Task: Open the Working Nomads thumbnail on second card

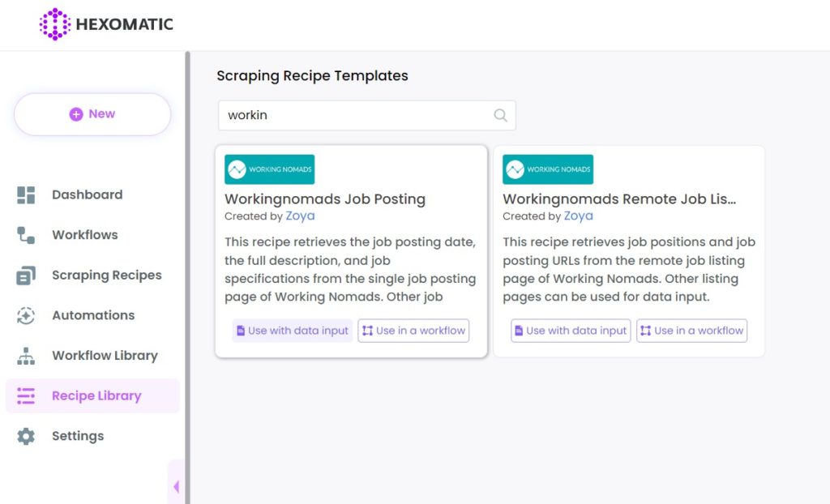Action: coord(548,169)
